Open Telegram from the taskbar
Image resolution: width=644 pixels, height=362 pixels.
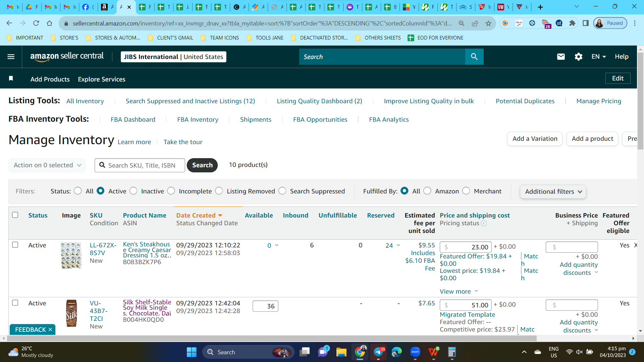point(378,352)
